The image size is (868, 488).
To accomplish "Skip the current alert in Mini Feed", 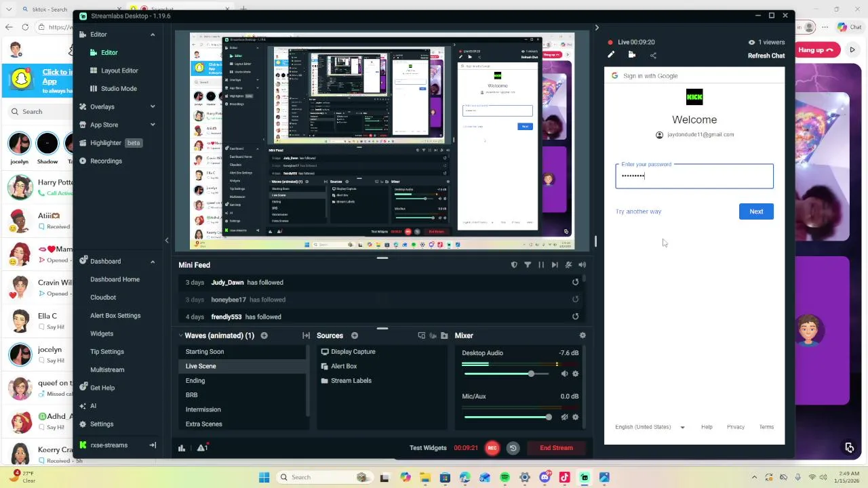I will tap(555, 265).
